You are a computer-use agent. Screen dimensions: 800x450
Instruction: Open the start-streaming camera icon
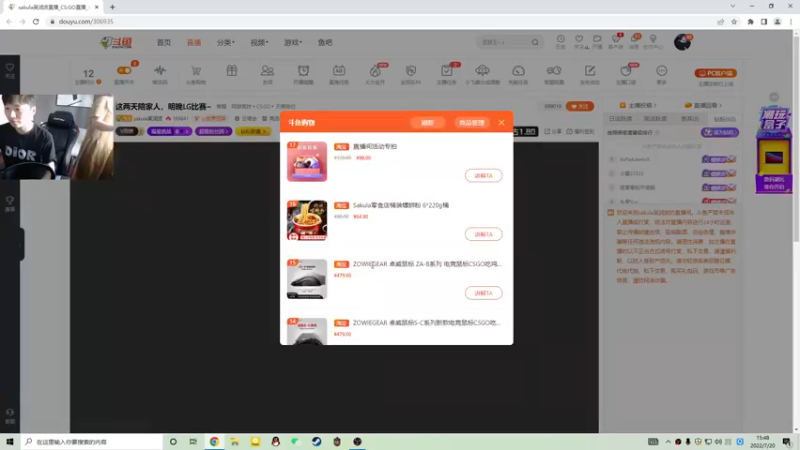click(597, 41)
